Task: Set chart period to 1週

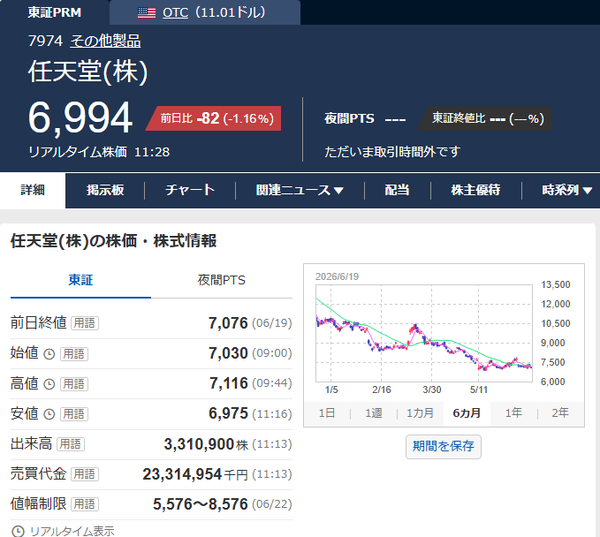Action: click(x=373, y=413)
